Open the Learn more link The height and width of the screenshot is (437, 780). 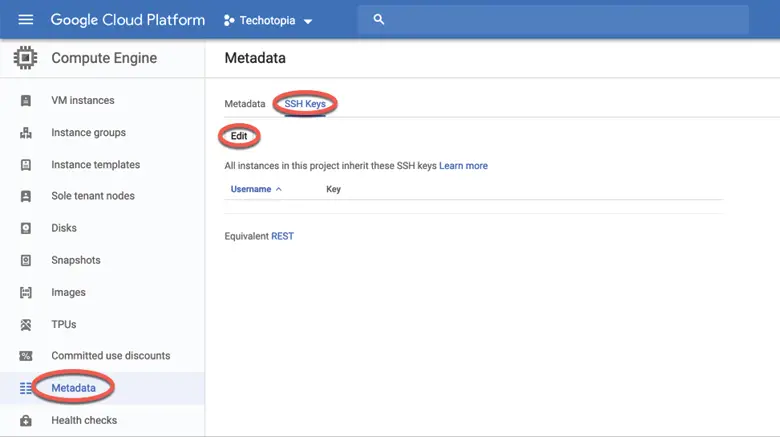463,166
